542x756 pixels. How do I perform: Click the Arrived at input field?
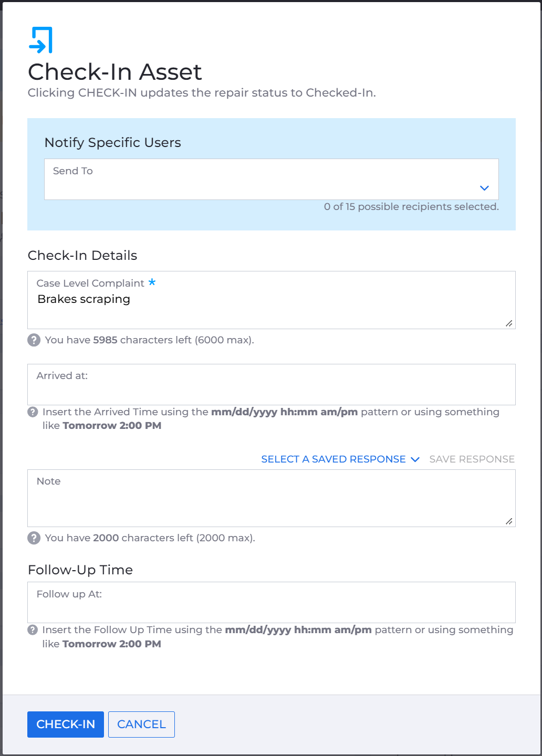pyautogui.click(x=272, y=384)
